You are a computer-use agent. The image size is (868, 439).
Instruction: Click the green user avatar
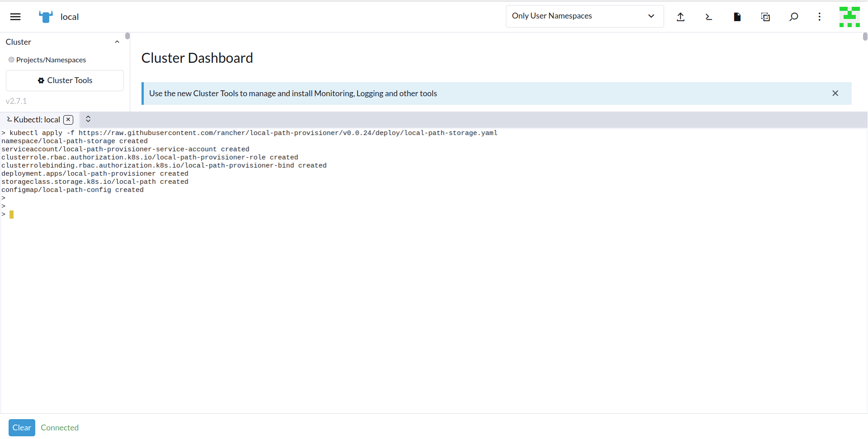(849, 17)
